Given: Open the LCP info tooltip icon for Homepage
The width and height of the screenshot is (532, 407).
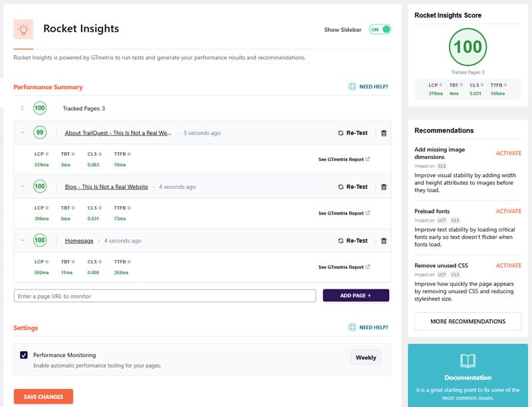Looking at the screenshot, I should tap(47, 261).
